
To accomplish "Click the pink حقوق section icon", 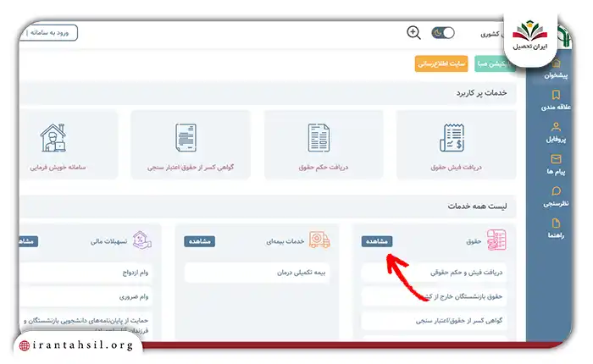I will click(x=496, y=240).
